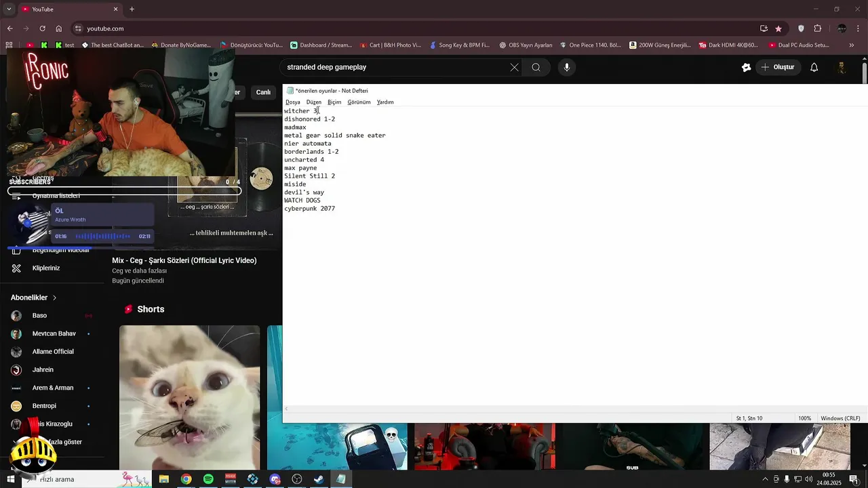Viewport: 868px width, 488px height.
Task: Close the YouTube browser tab
Action: pos(115,9)
